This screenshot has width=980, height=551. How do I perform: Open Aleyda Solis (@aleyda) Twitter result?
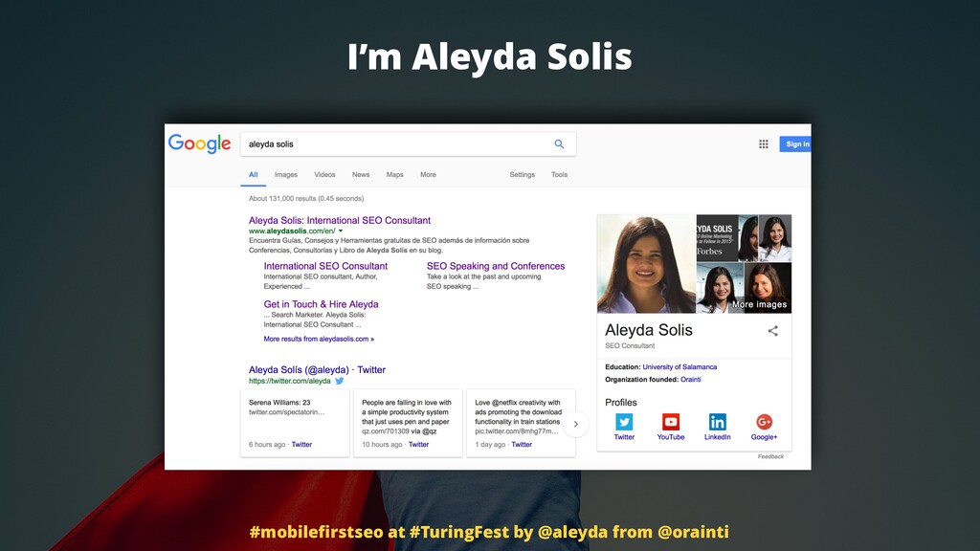click(x=317, y=369)
